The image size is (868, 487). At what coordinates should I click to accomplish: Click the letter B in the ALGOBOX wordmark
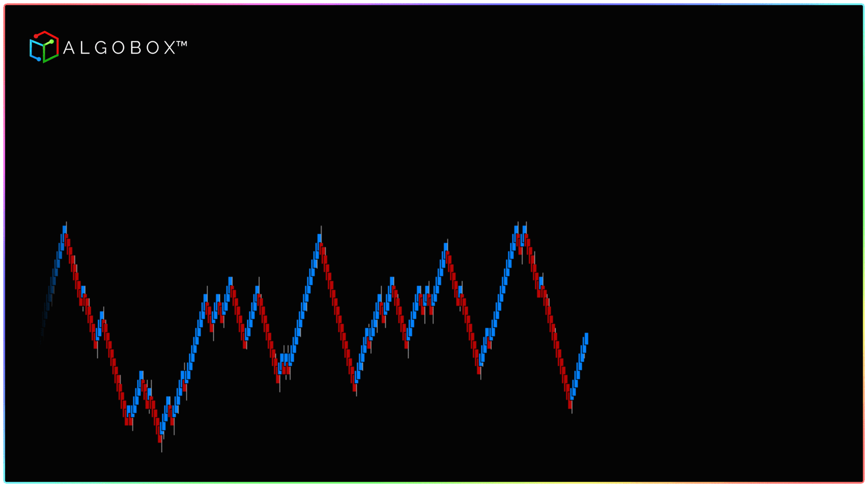[136, 48]
